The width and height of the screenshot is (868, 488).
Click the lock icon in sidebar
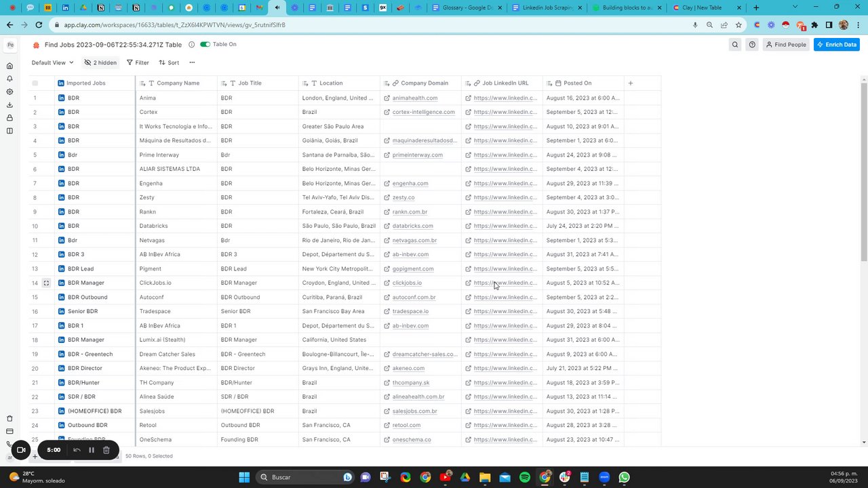pos(9,118)
